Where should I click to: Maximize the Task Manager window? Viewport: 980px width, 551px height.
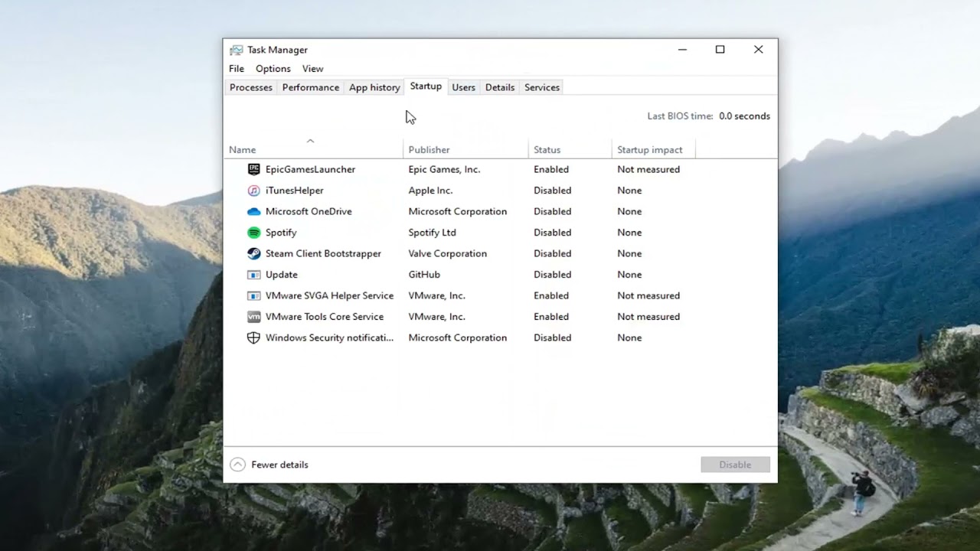click(x=720, y=50)
